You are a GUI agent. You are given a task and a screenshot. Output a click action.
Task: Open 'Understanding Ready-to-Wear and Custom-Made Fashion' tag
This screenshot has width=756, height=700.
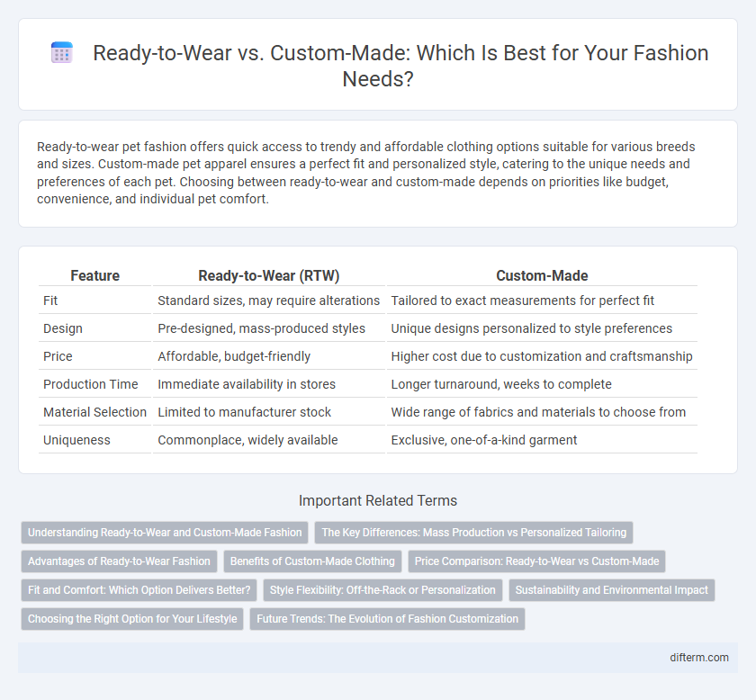coord(165,533)
